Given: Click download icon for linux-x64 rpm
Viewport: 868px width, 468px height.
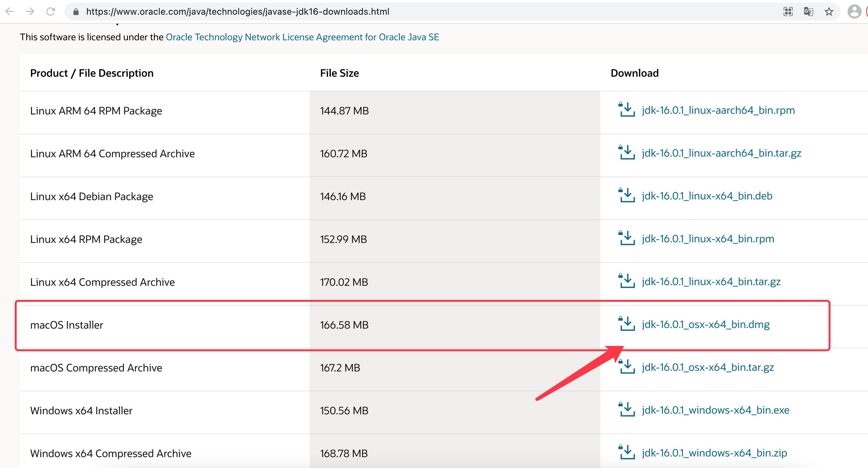Looking at the screenshot, I should [x=626, y=238].
